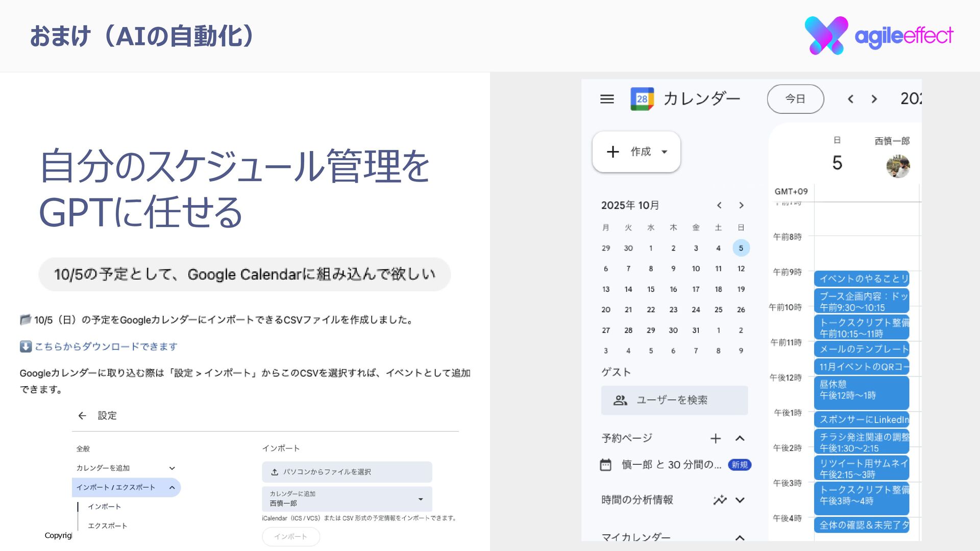Select the エクスポート submenu item

click(107, 526)
